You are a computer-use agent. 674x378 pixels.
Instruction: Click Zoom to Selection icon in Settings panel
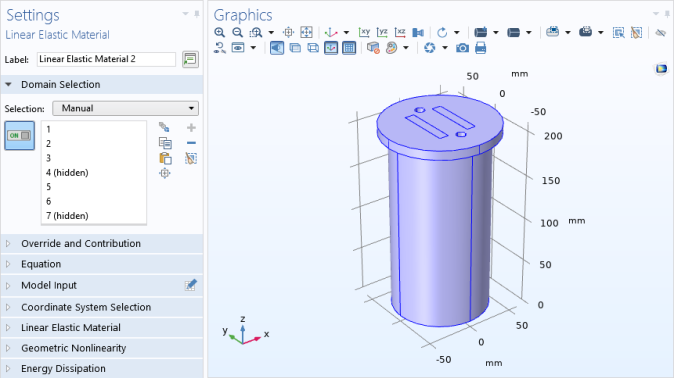[165, 173]
